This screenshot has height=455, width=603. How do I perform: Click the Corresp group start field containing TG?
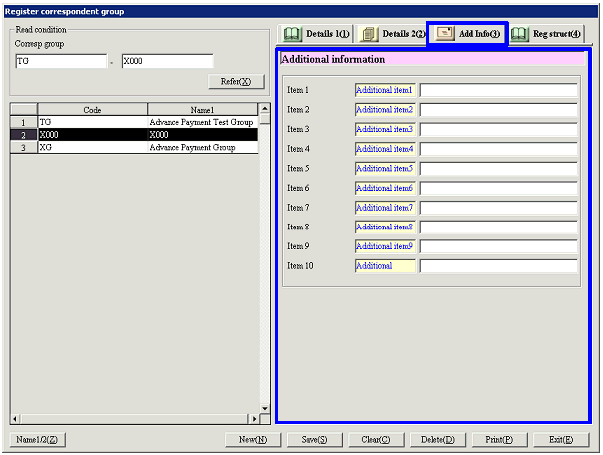[60, 61]
